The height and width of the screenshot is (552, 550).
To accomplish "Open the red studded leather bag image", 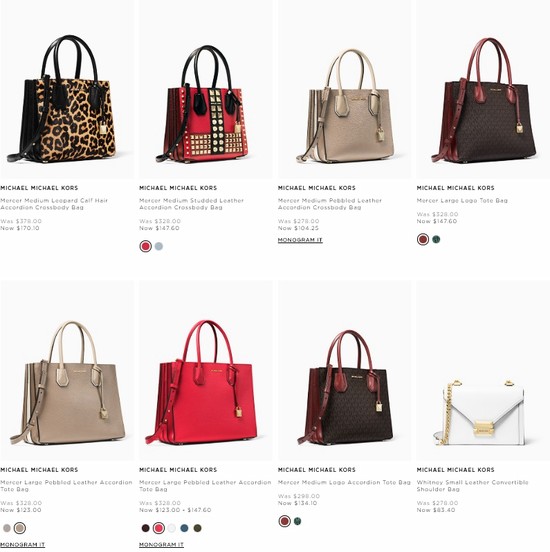I will coord(205,89).
